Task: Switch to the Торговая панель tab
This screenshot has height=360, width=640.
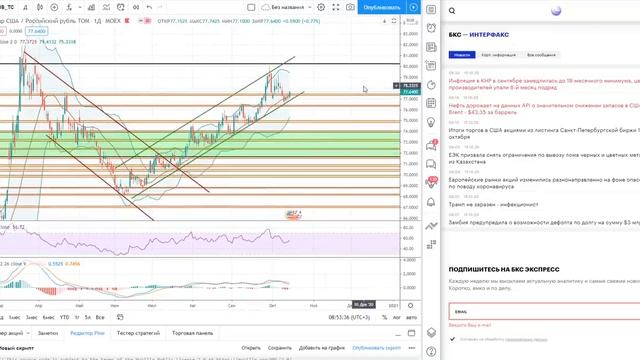Action: [193, 333]
